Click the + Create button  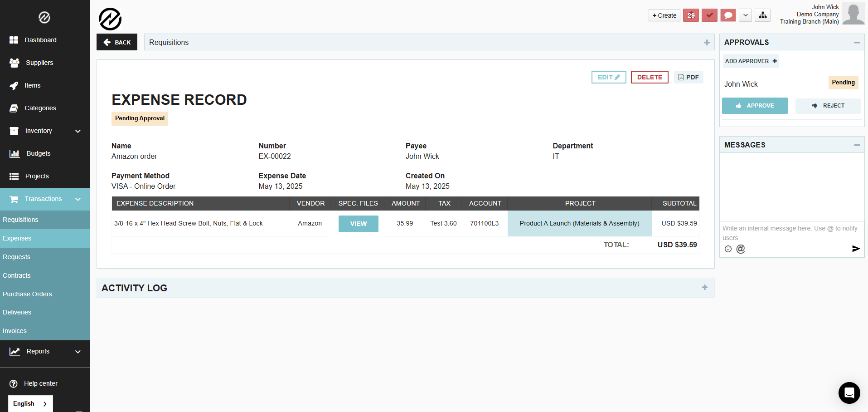coord(664,15)
